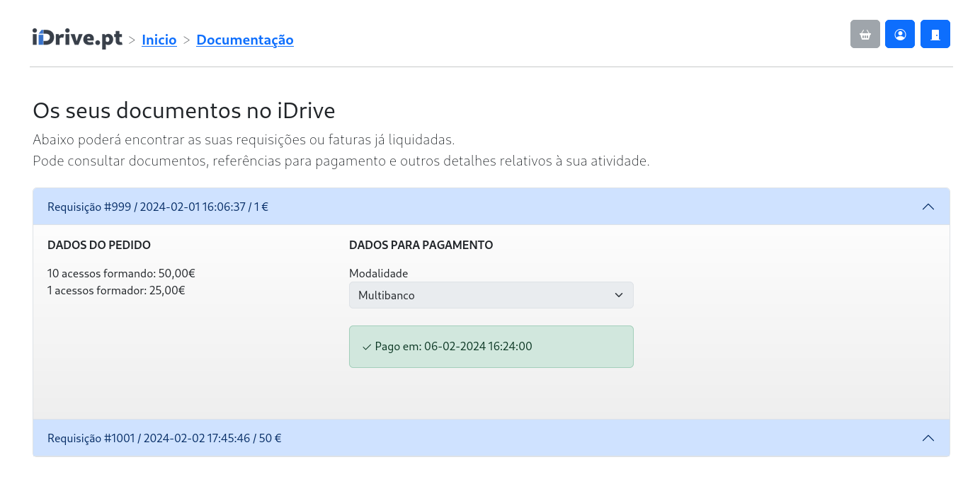Click the iDrive.pt logo
Viewport: 980px width, 496px height.
(77, 39)
